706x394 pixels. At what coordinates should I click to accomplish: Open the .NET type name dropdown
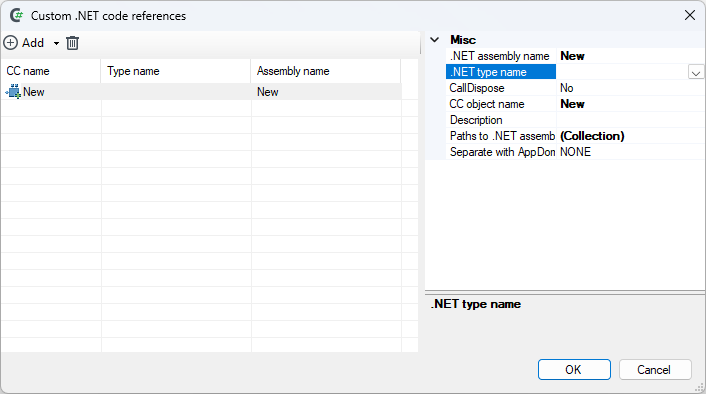pyautogui.click(x=696, y=72)
